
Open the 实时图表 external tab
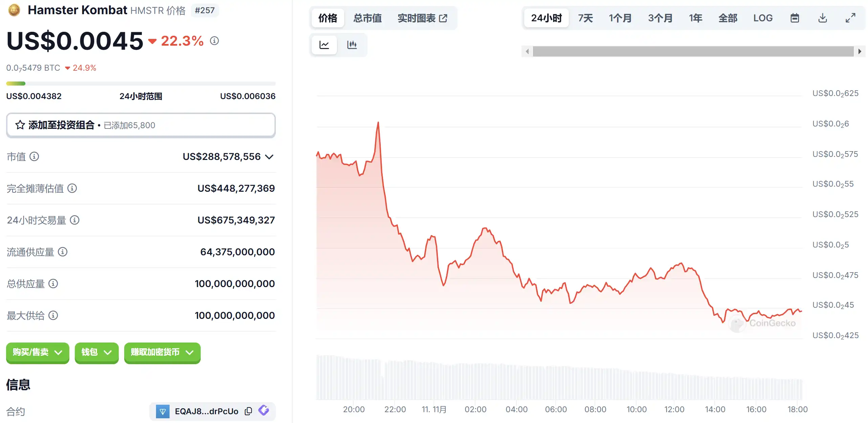point(422,18)
